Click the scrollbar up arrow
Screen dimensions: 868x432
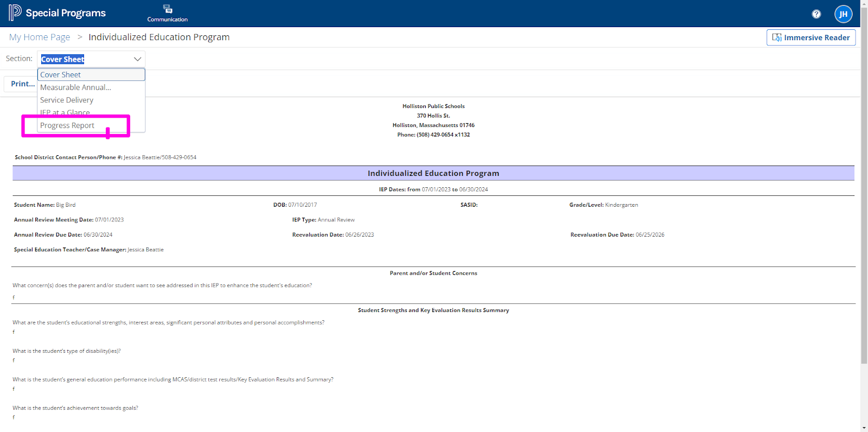[864, 4]
